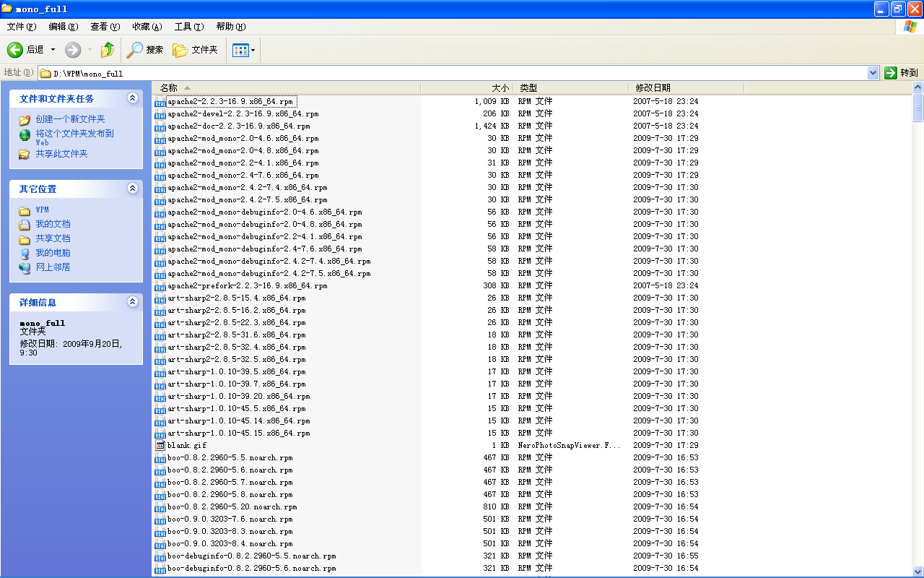Image resolution: width=924 pixels, height=578 pixels.
Task: Click the 1,424 KB size cell
Action: pyautogui.click(x=492, y=126)
